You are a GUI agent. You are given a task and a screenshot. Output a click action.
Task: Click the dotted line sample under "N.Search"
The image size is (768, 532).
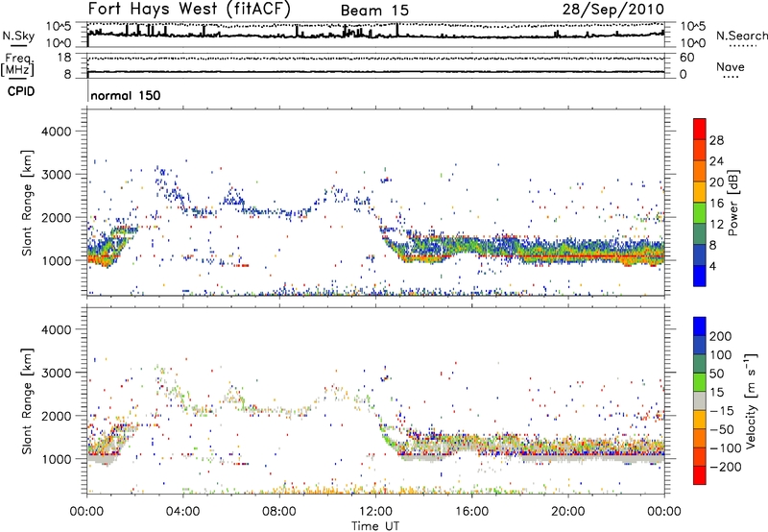[742, 45]
